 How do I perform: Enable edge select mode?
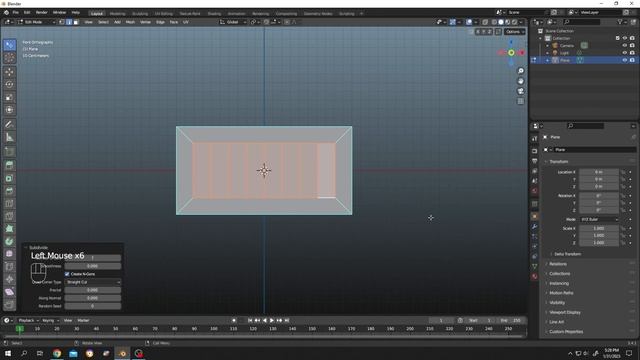click(69, 22)
